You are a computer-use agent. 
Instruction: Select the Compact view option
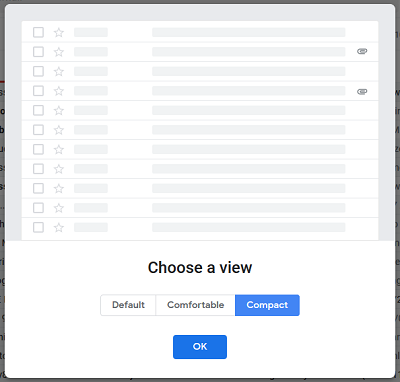[267, 305]
